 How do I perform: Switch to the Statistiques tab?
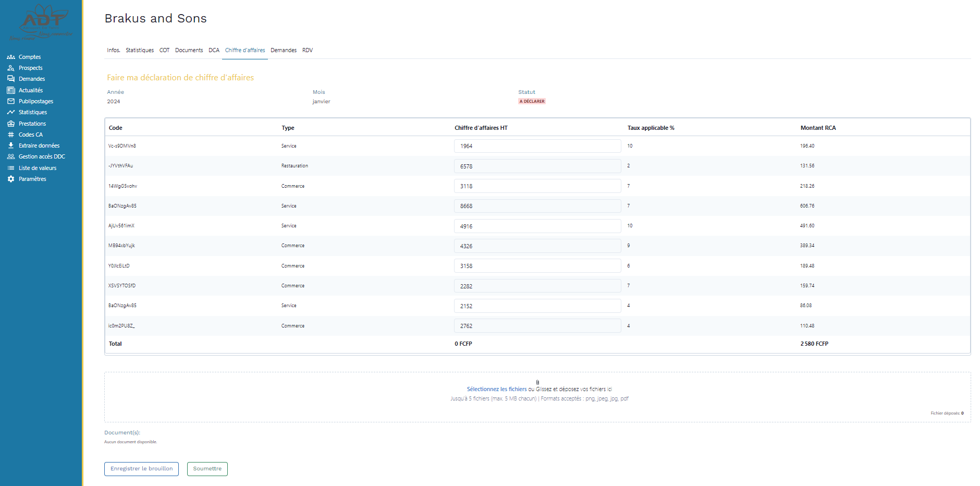[140, 50]
